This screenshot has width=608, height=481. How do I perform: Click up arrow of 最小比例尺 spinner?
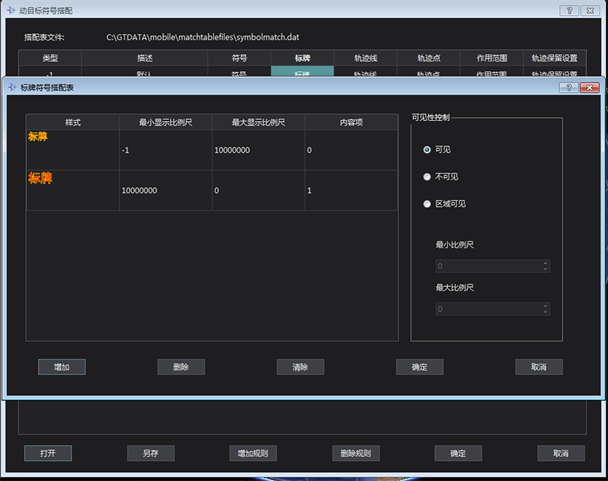click(545, 263)
